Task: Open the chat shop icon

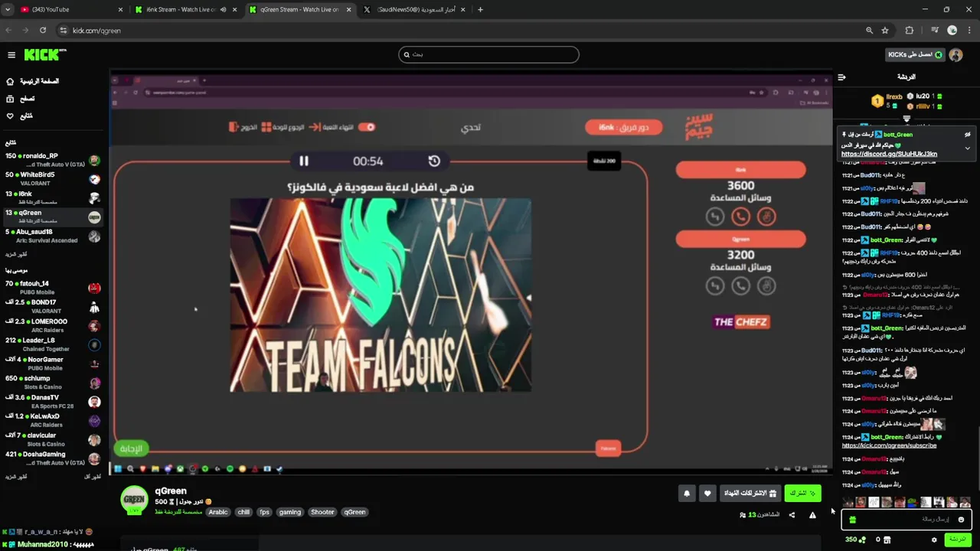Action: (887, 540)
